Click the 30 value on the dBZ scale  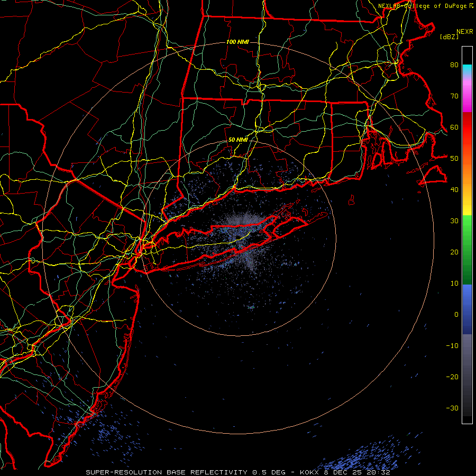point(454,221)
